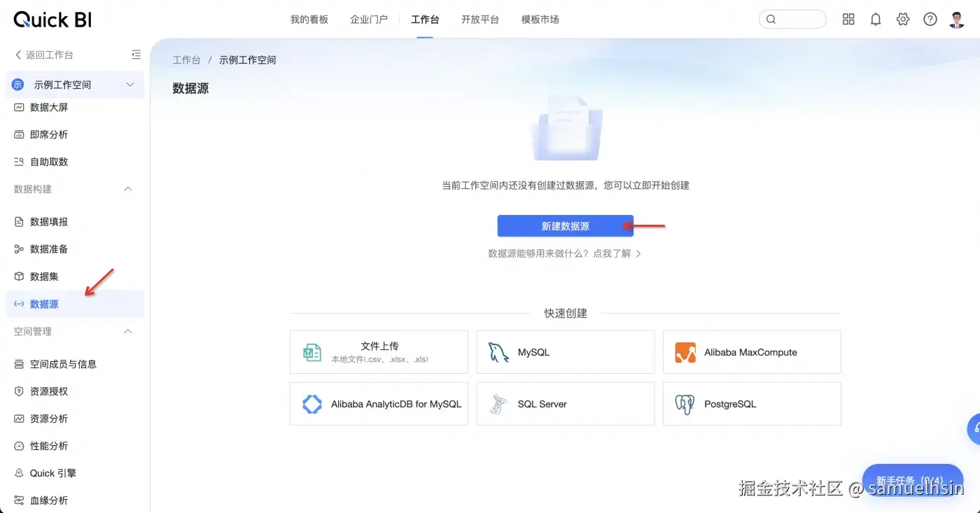Choose the Alibaba MaxCompute card
The width and height of the screenshot is (980, 513).
click(752, 352)
